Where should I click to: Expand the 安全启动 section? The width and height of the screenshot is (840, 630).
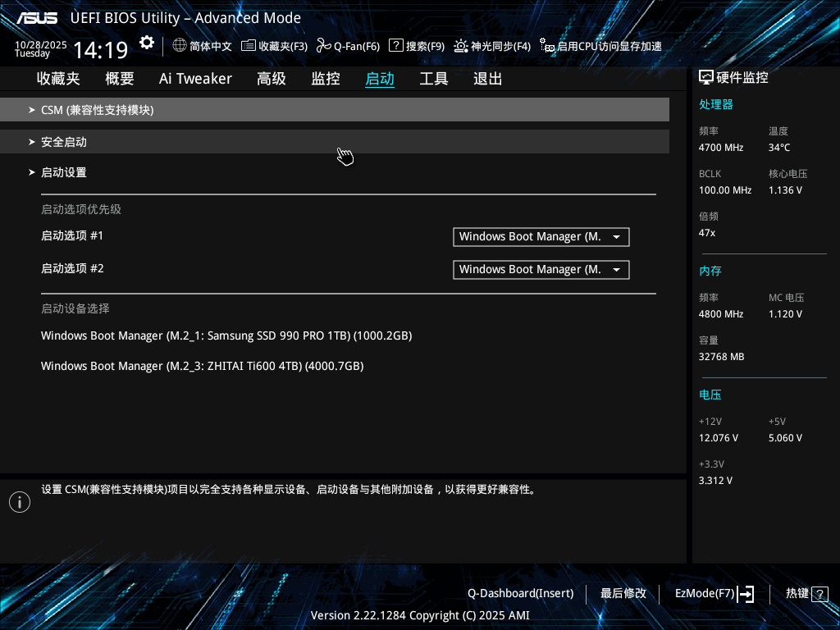coord(63,141)
